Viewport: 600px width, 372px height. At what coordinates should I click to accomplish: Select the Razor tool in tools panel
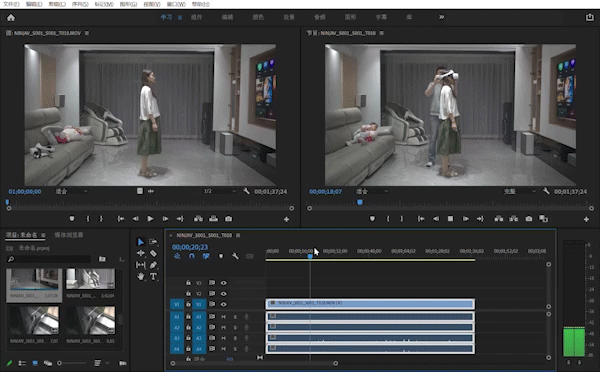153,253
